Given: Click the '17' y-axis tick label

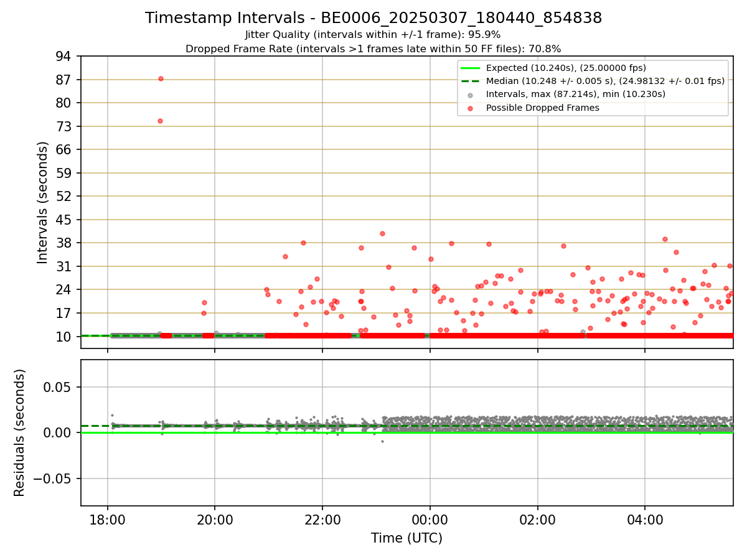Looking at the screenshot, I should [64, 313].
